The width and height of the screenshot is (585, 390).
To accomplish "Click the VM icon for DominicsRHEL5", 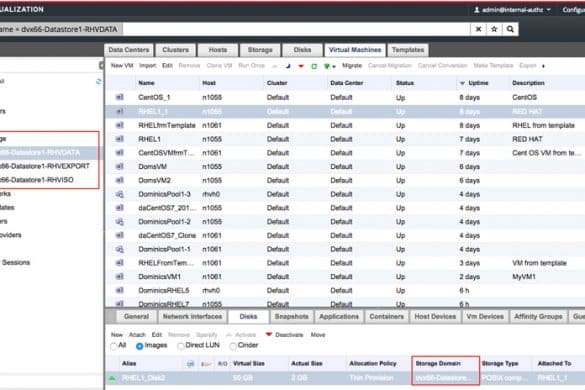I will [119, 290].
